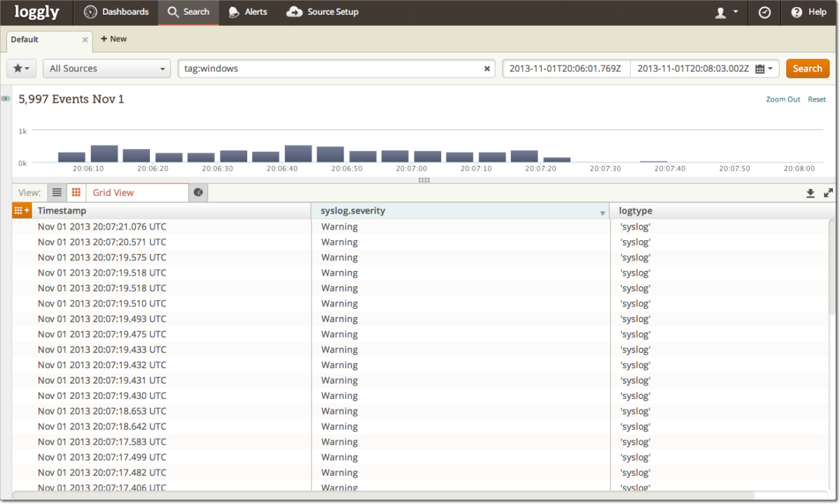Screen dimensions: 840x504
Task: Open the Dashboards menu
Action: (x=115, y=12)
